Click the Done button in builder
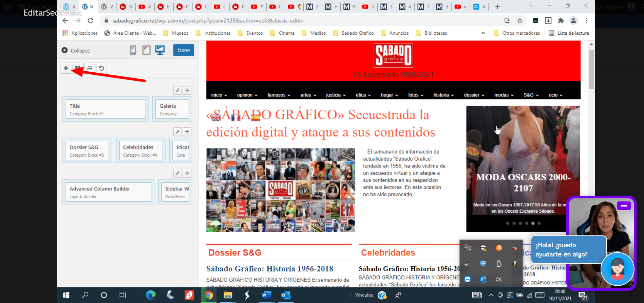 coord(184,50)
